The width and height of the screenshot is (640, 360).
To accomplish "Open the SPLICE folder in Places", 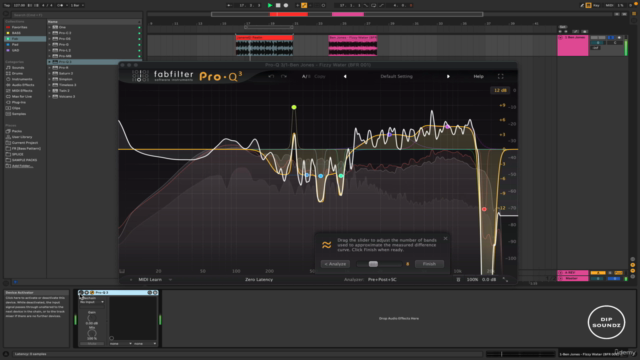I will (x=18, y=154).
